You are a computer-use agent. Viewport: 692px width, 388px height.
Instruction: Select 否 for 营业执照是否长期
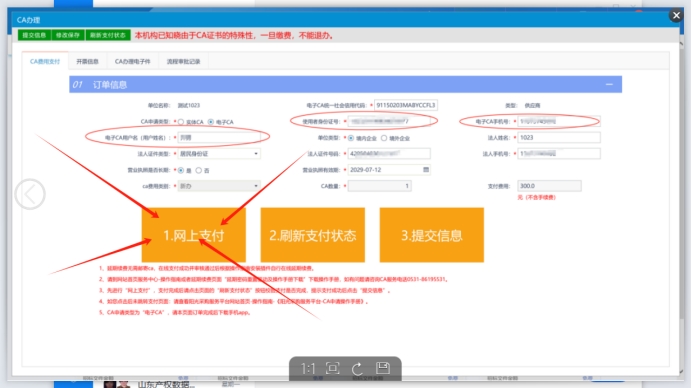(x=199, y=170)
